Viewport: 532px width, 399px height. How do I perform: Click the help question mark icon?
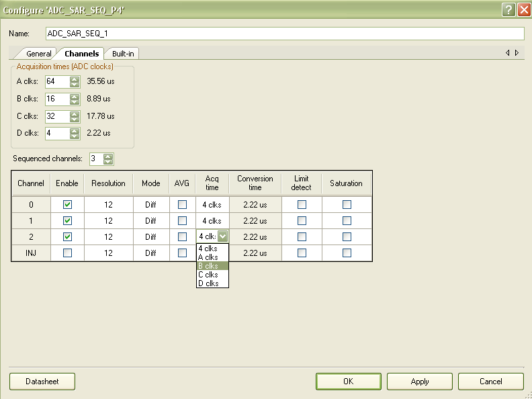pos(508,10)
